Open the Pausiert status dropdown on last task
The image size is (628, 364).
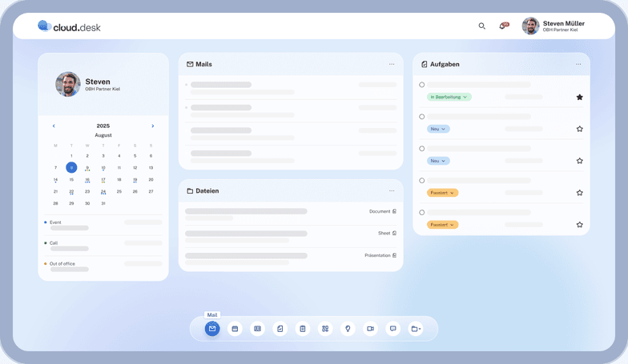442,225
